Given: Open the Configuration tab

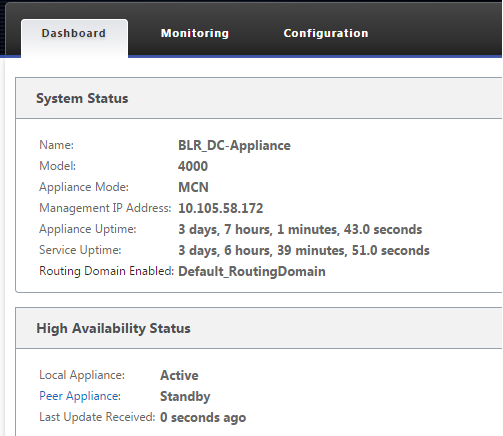Looking at the screenshot, I should tap(326, 33).
